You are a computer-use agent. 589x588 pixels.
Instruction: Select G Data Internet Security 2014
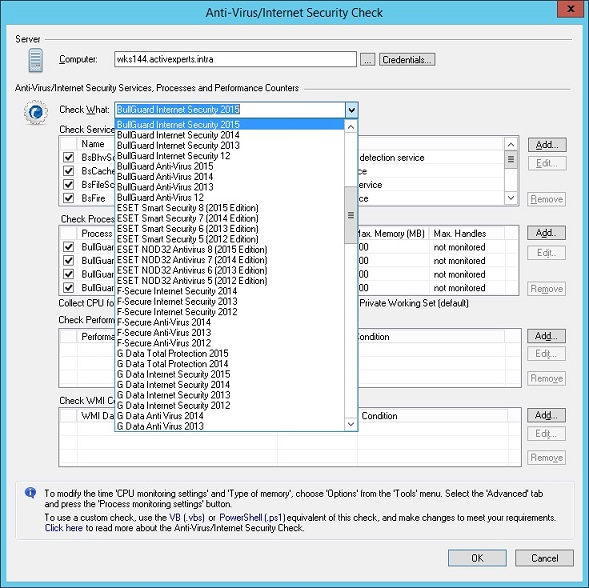coord(230,385)
